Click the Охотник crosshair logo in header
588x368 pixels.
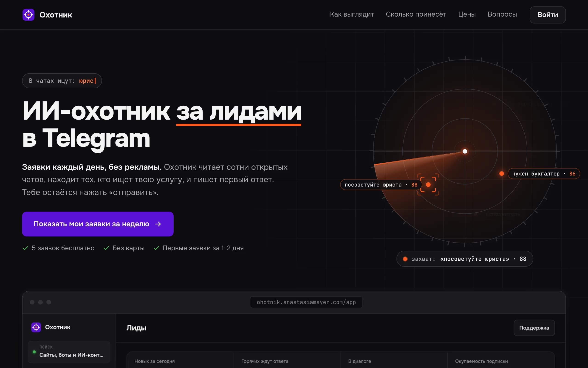pyautogui.click(x=28, y=15)
